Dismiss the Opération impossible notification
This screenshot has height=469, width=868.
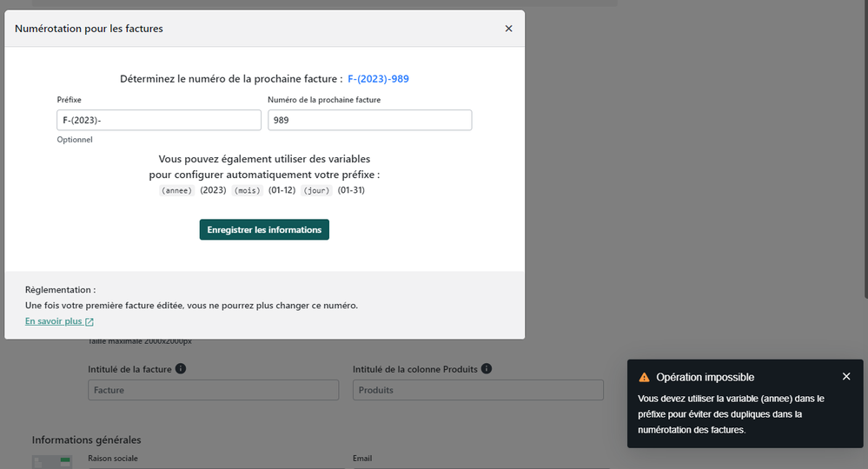[846, 377]
